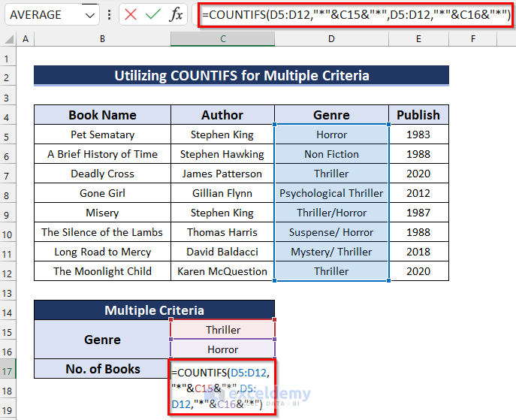This screenshot has width=516, height=420.
Task: Select the 'Gone Girl' cell
Action: [x=102, y=193]
